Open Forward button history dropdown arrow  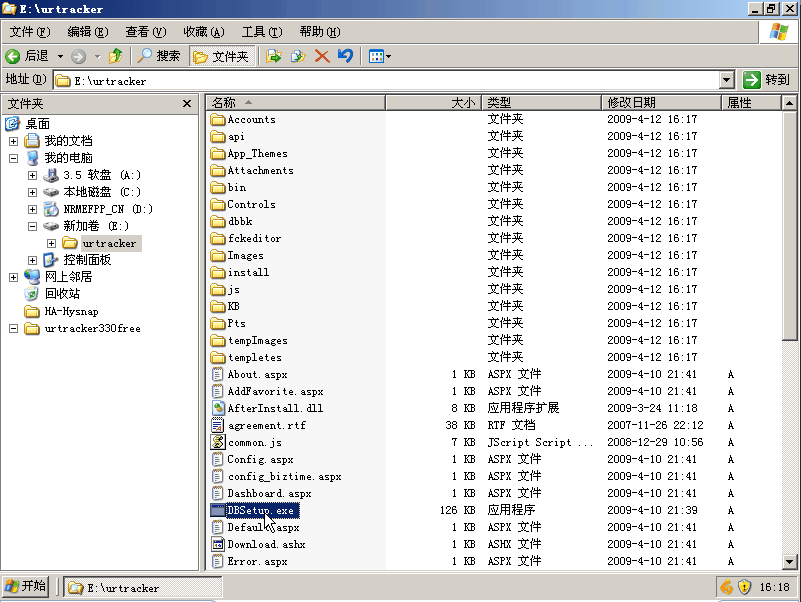point(98,56)
